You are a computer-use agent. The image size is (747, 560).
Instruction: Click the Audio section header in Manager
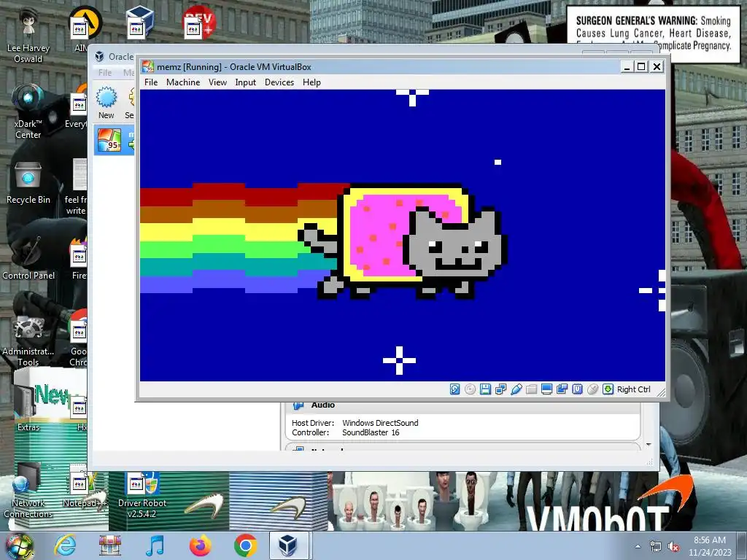322,405
